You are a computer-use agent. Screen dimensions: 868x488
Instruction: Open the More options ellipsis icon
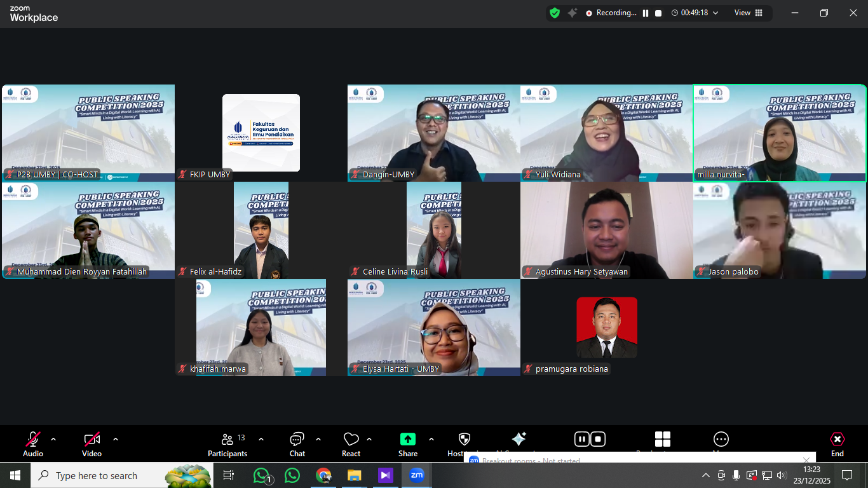(721, 440)
